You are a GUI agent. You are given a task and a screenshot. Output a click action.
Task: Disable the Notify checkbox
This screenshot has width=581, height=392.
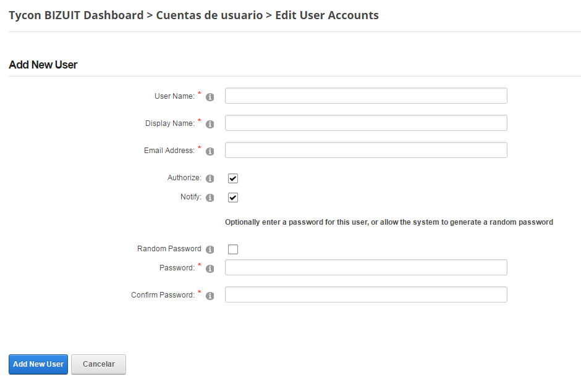tap(232, 198)
